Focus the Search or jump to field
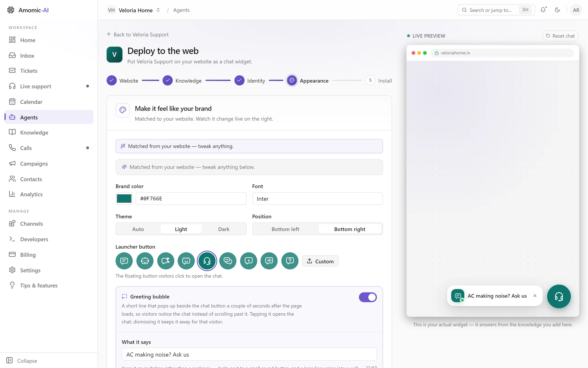Screen dimensions: 588x368 click(496, 10)
